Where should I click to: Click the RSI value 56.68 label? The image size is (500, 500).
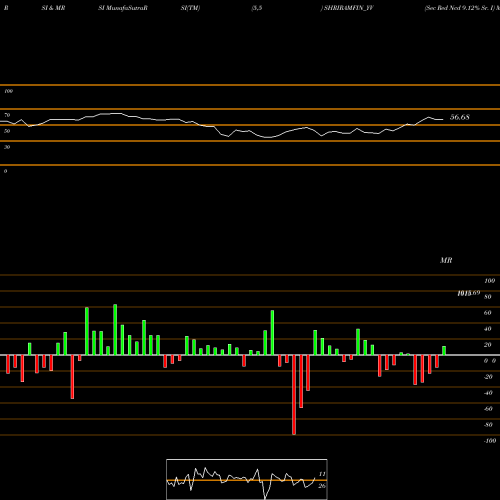(460, 117)
